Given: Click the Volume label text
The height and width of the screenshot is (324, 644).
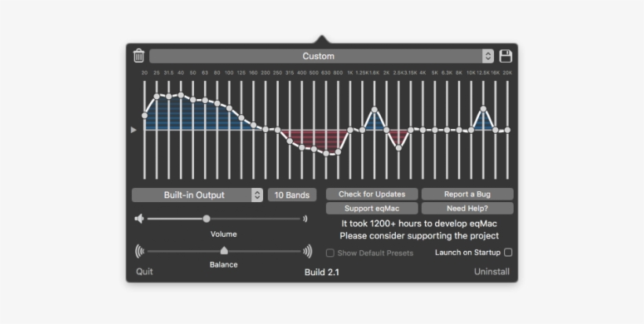Looking at the screenshot, I should pos(224,234).
